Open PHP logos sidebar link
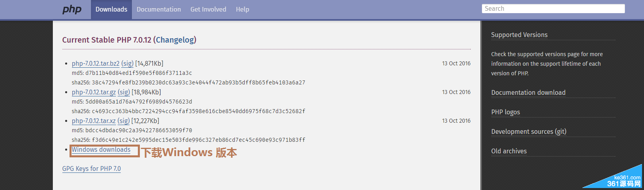This screenshot has width=644, height=190. (x=505, y=112)
